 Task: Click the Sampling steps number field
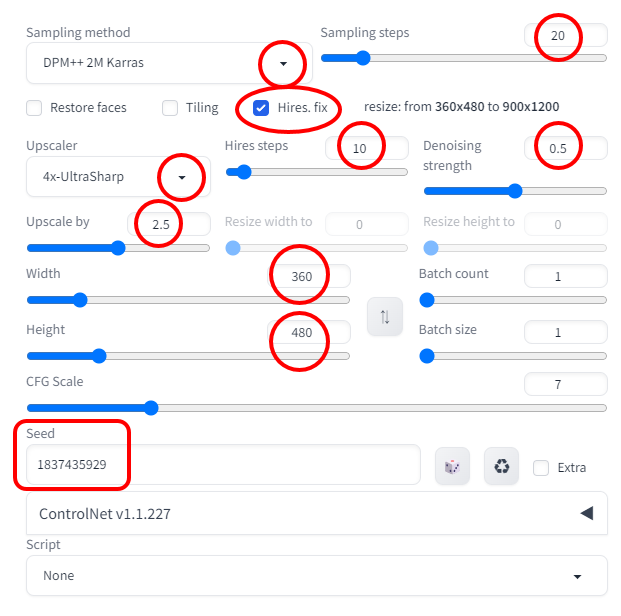point(565,35)
